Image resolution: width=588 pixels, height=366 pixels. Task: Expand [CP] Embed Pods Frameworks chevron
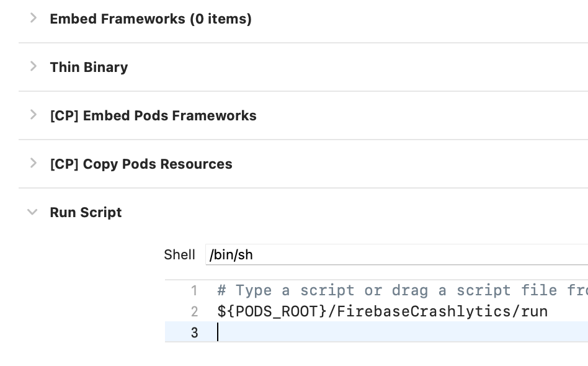pos(33,115)
